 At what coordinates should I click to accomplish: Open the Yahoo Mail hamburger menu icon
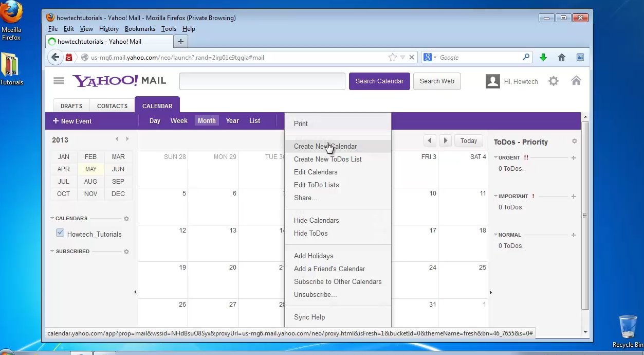59,81
